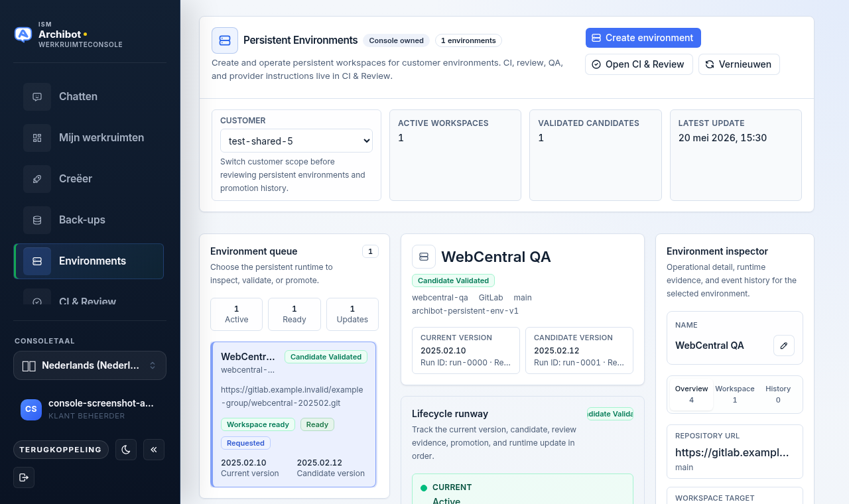Viewport: 849px width, 504px height.
Task: Click the Mijn werkruimten grid icon
Action: (x=37, y=138)
